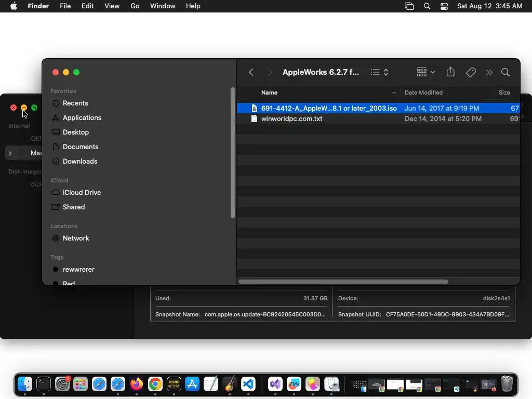Open the View menu

pos(112,6)
